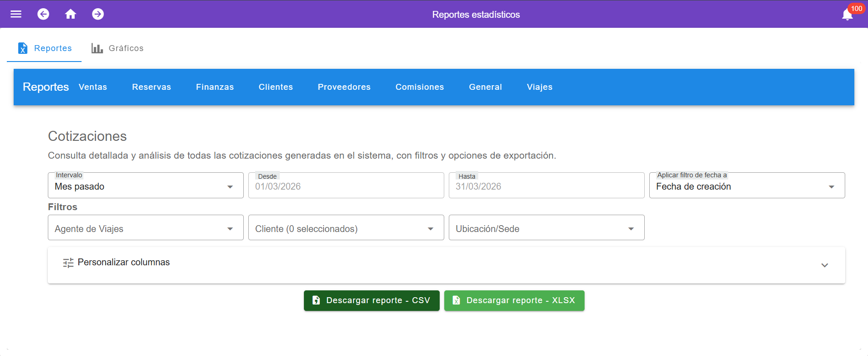Click the Personalizar columnas sliders icon
This screenshot has width=868, height=356.
68,263
